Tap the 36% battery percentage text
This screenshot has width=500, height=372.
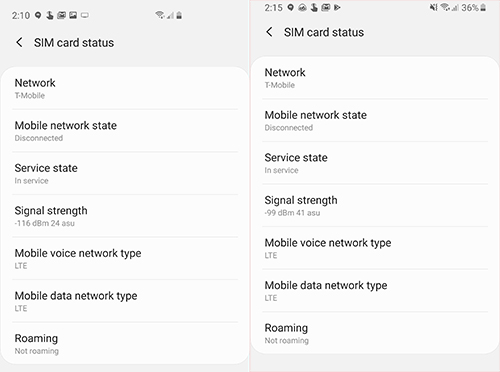pos(470,7)
